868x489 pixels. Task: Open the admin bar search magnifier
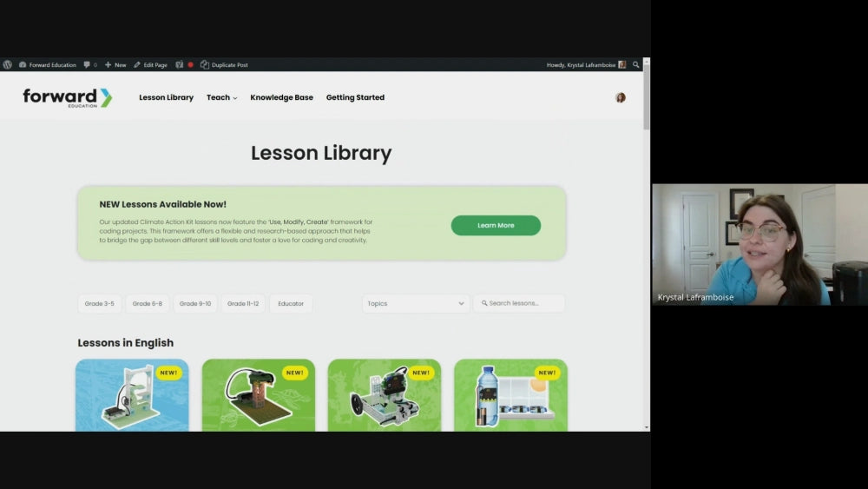(x=635, y=65)
